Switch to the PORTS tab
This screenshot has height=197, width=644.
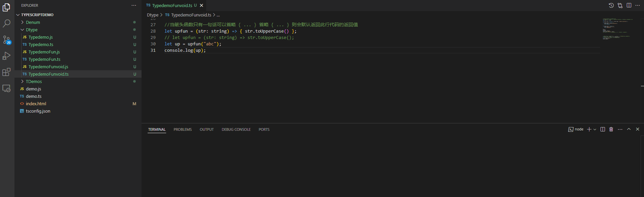click(x=264, y=129)
